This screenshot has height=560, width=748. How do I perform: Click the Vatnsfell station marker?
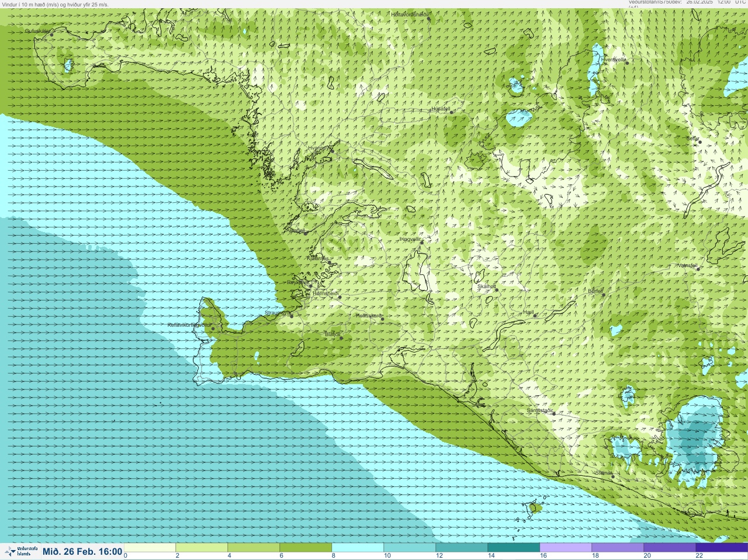[x=698, y=268]
